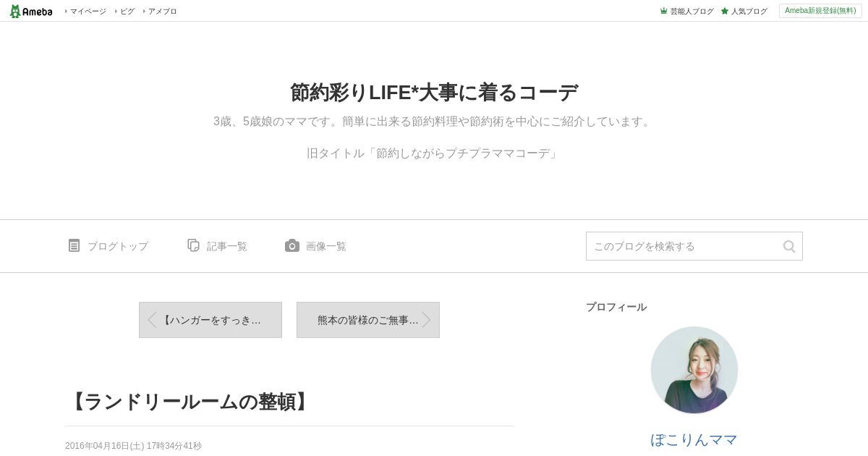The height and width of the screenshot is (456, 868).
Task: Click the camera icon for image list
Action: (292, 245)
